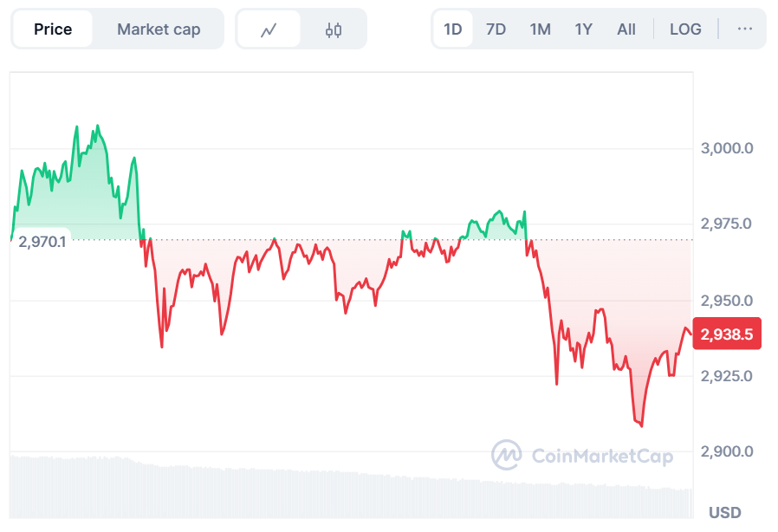Click the 2,970.1 opening price label
This screenshot has height=532, width=778.
click(42, 242)
